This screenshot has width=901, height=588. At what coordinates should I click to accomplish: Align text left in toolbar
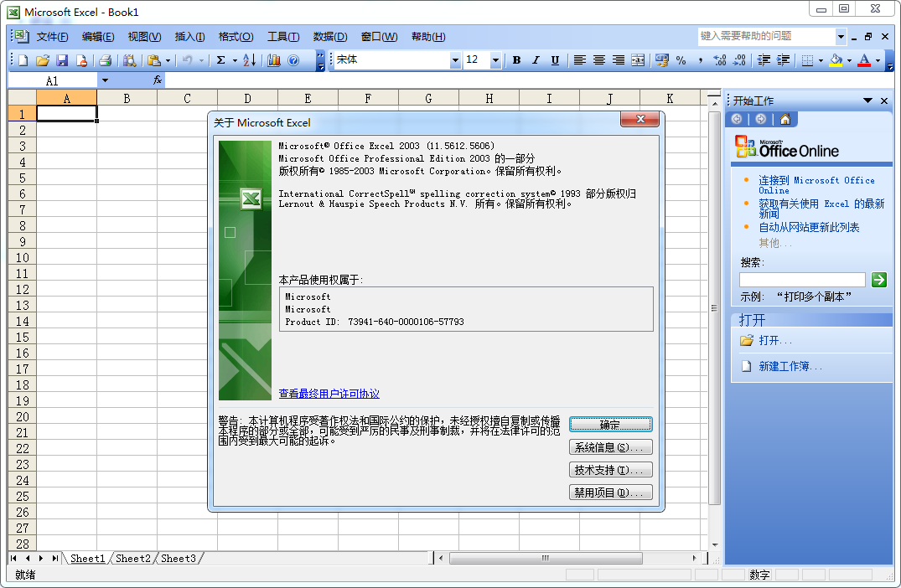tap(580, 60)
